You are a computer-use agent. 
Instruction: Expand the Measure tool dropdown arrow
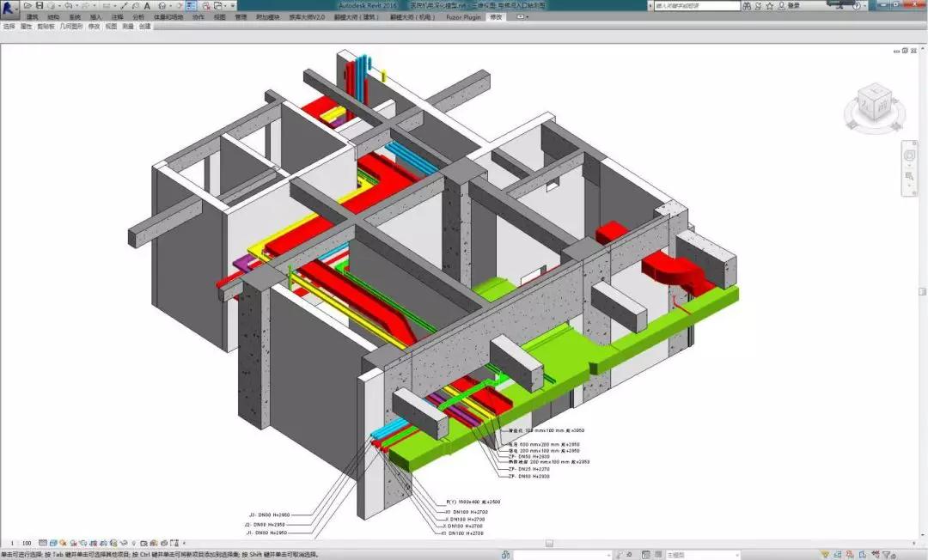pyautogui.click(x=115, y=6)
